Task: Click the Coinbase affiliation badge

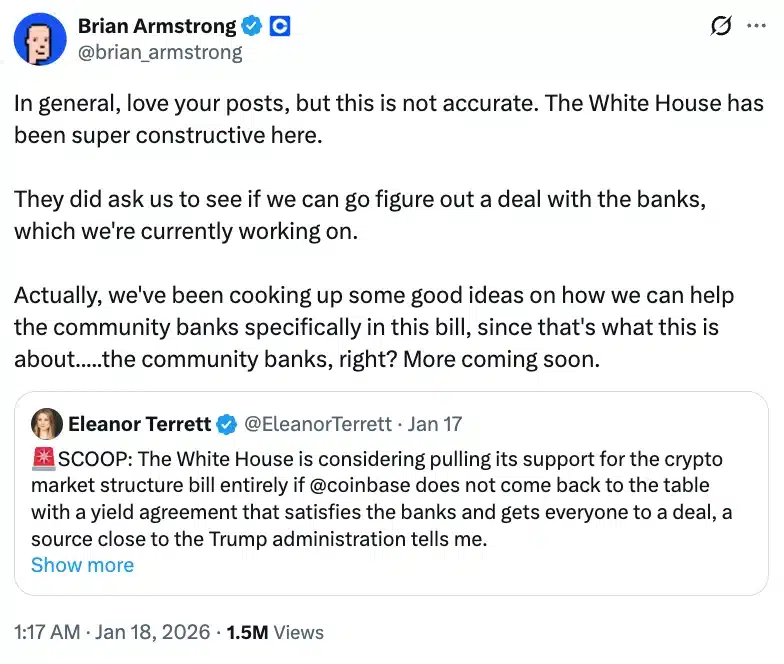Action: (280, 26)
